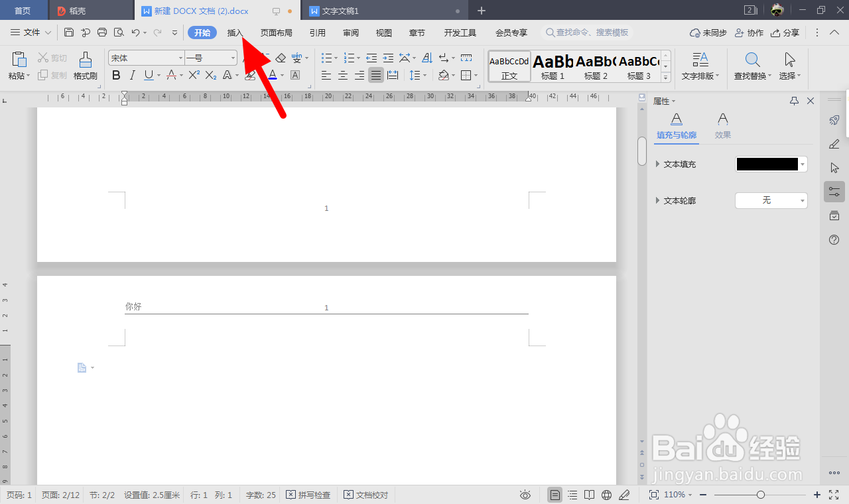Click the pencil style icon in right sidebar
Screen dimensions: 849x504
(x=834, y=144)
